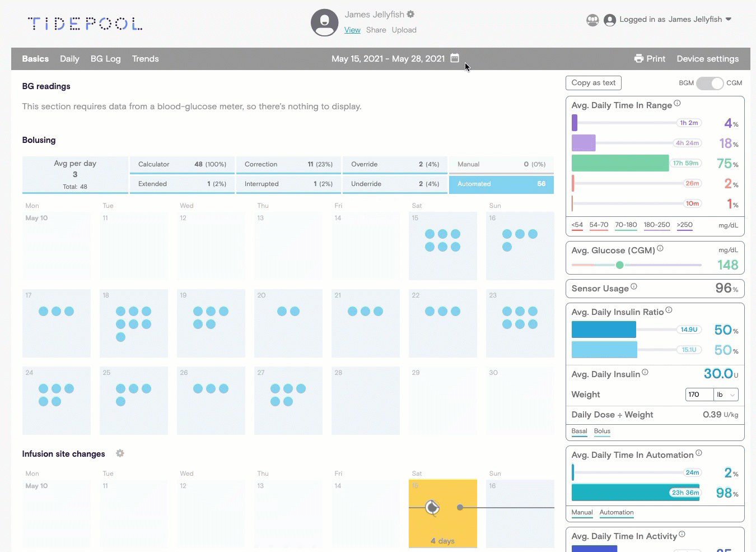Click the 50% bolus insulin light-blue bar
The image size is (756, 552).
604,350
